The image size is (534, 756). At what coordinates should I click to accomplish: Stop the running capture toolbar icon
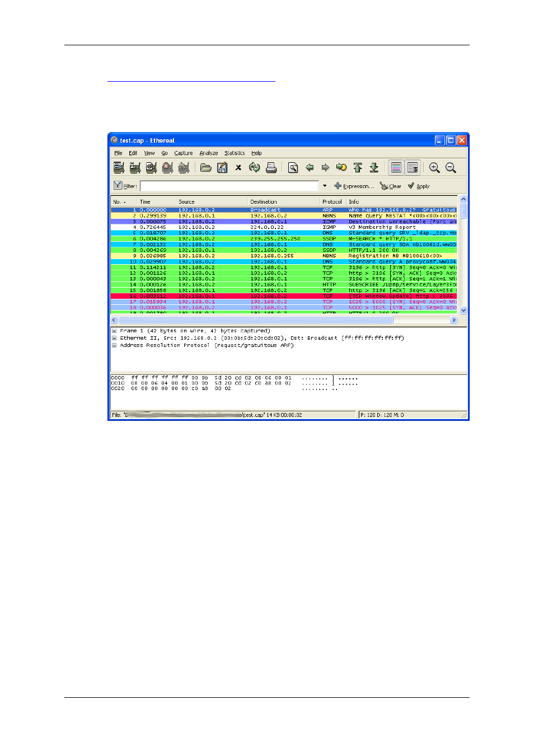167,167
